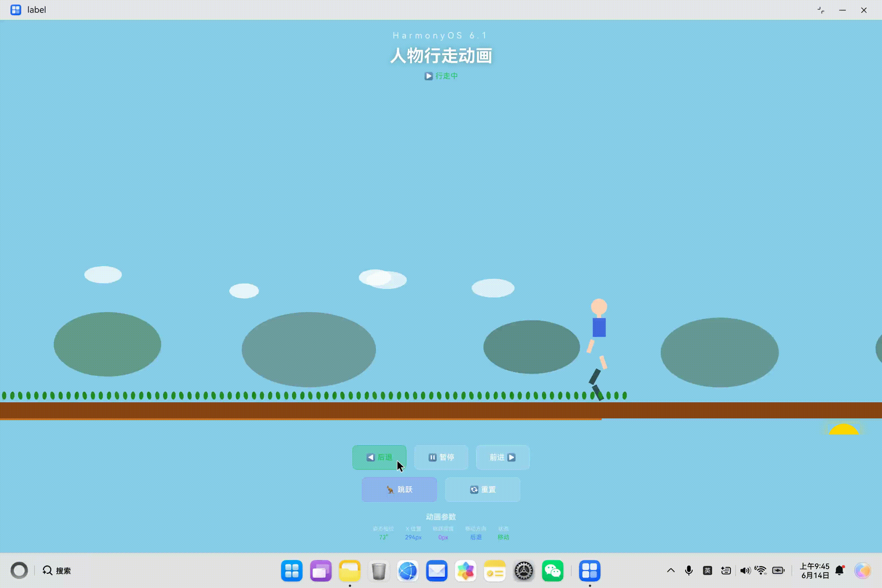Open the Mail envelope dock icon
Image resolution: width=882 pixels, height=588 pixels.
coord(437,571)
